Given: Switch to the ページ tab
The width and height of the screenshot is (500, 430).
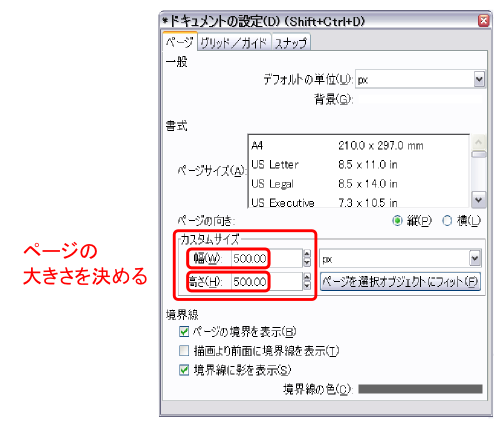Looking at the screenshot, I should [x=180, y=42].
